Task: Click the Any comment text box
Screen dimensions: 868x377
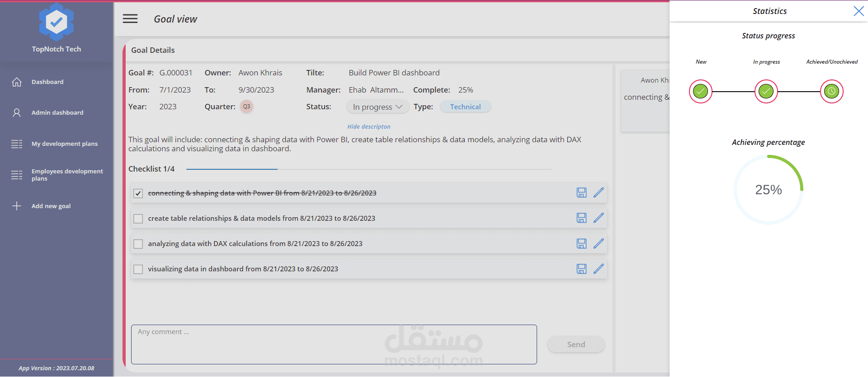Action: [334, 344]
